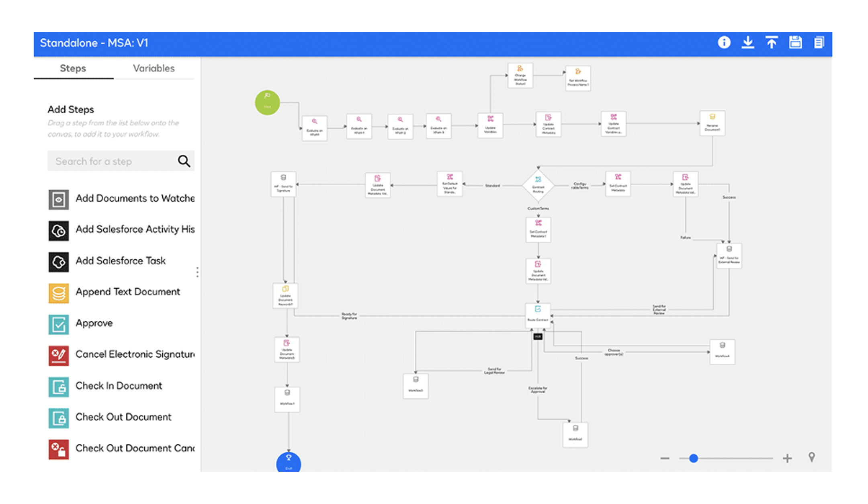
Task: Click the green Start node
Action: point(267,102)
